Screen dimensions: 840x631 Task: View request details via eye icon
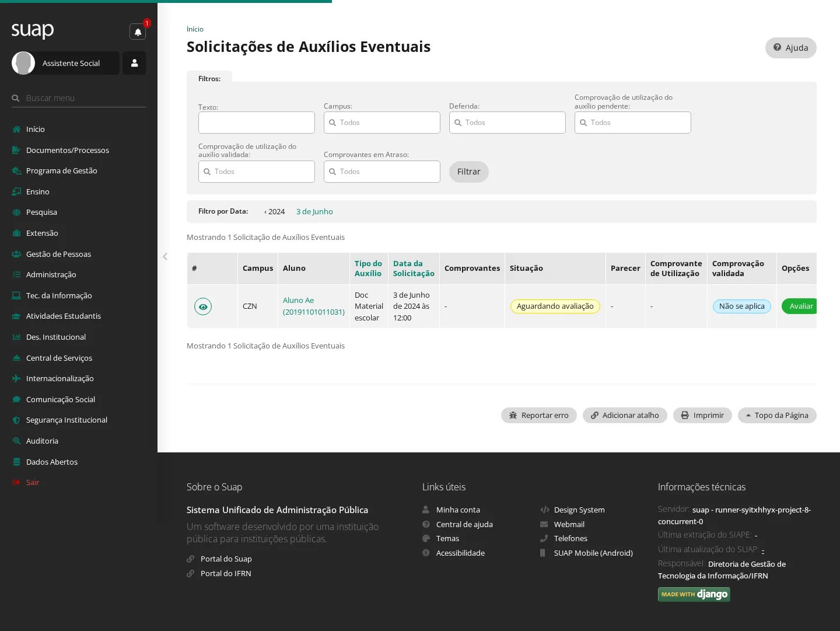click(203, 306)
